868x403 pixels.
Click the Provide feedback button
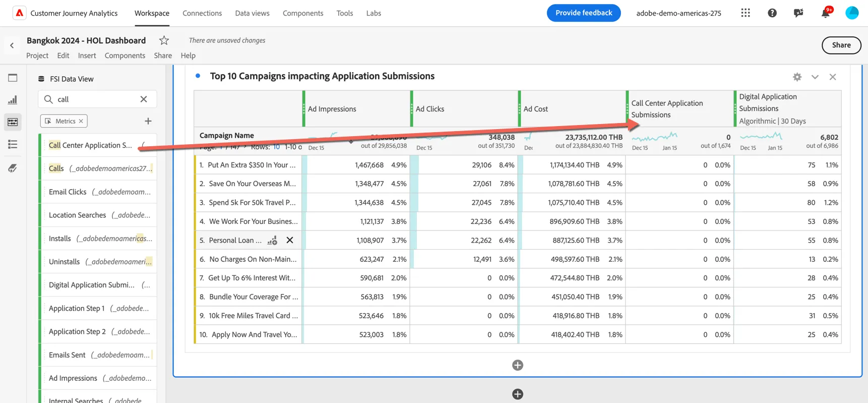584,13
